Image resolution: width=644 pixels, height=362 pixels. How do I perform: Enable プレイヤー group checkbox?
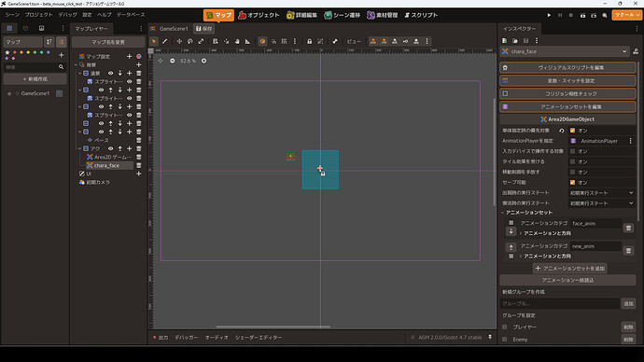[505, 327]
